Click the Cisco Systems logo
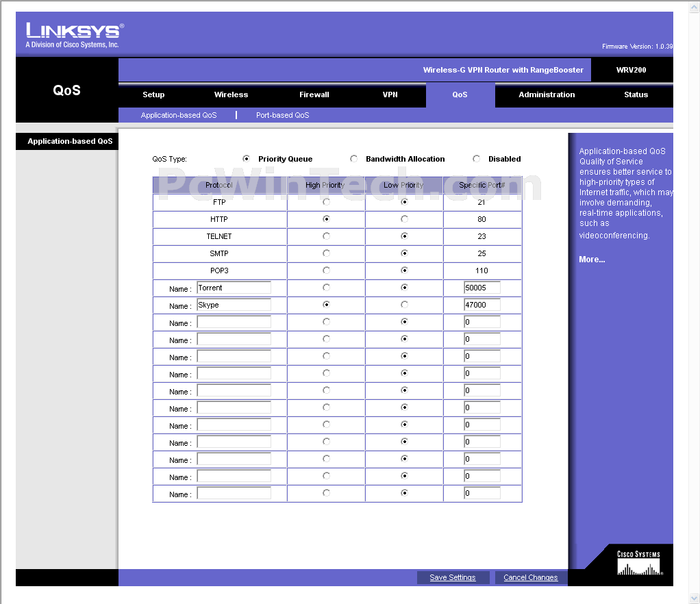 [639, 562]
